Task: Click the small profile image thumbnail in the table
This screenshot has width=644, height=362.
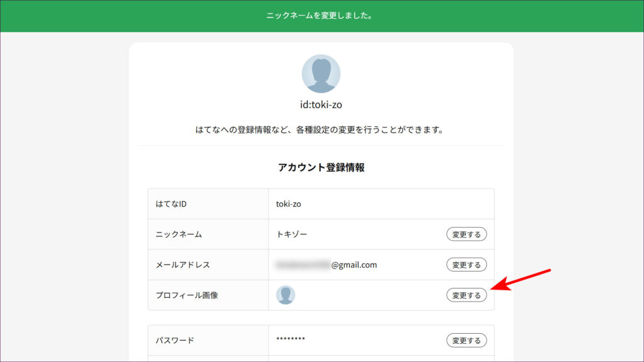Action: (x=286, y=295)
